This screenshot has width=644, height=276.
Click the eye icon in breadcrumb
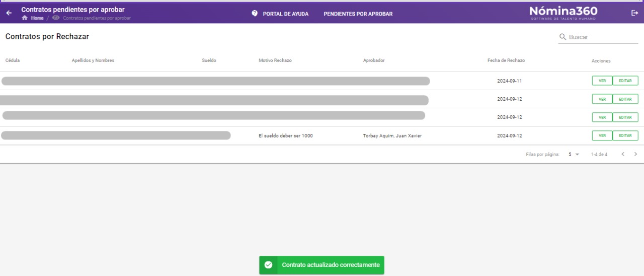tap(55, 18)
